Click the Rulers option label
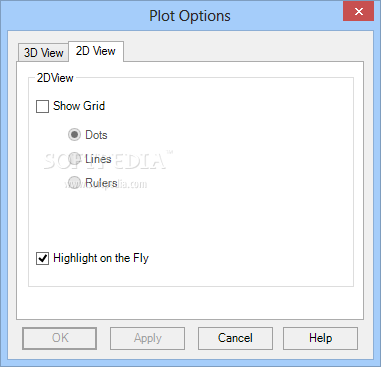Screen dimensions: 381x367 pos(101,183)
